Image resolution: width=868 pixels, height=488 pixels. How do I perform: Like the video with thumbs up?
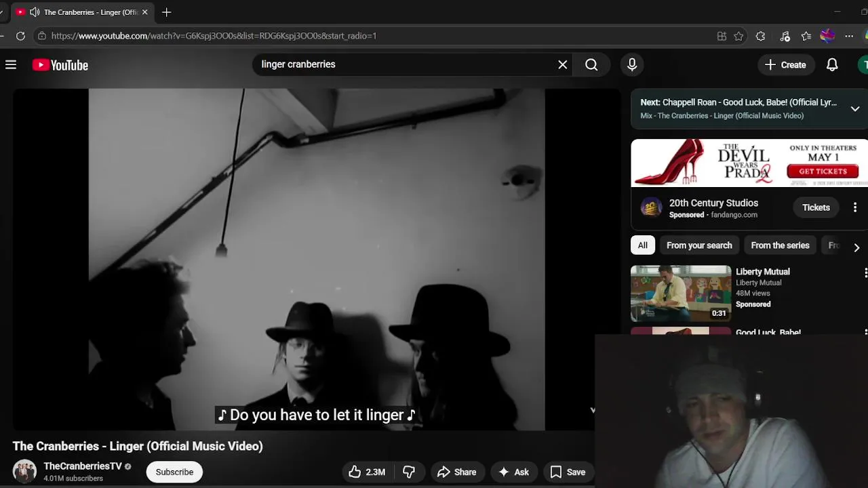point(368,472)
